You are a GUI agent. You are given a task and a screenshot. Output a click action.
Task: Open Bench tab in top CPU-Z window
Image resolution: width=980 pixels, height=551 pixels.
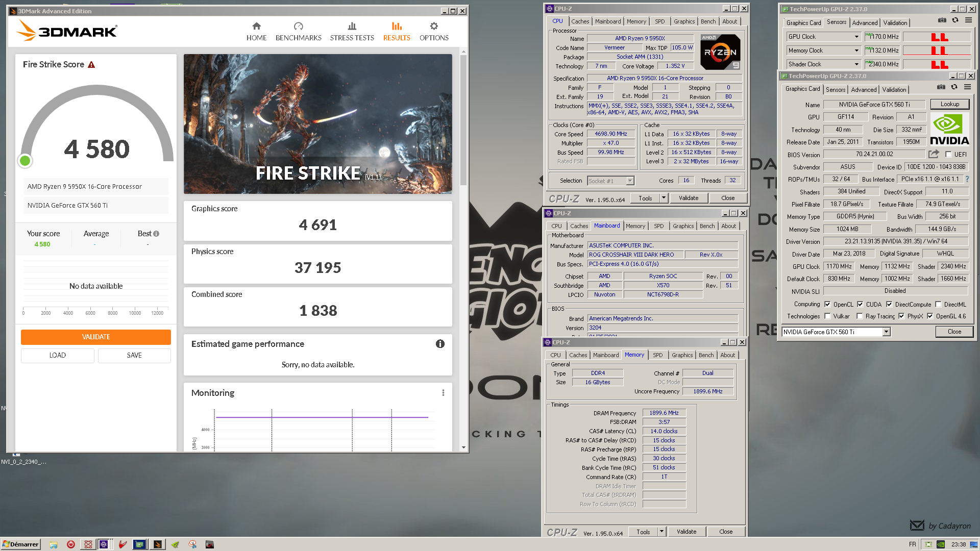(x=708, y=21)
